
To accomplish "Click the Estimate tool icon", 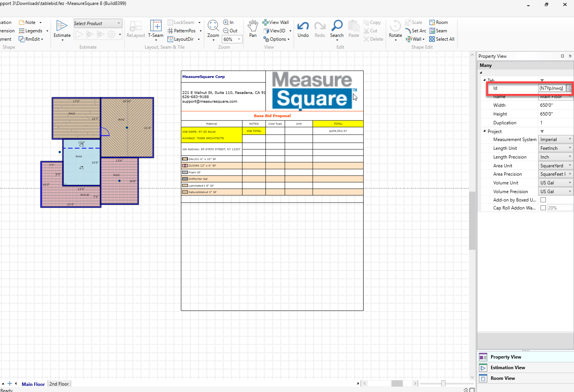I will pyautogui.click(x=62, y=26).
